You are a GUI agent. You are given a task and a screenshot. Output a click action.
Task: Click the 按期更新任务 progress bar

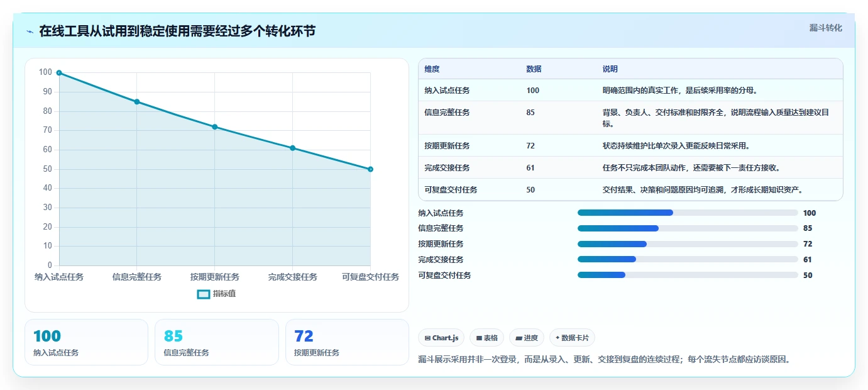point(688,244)
